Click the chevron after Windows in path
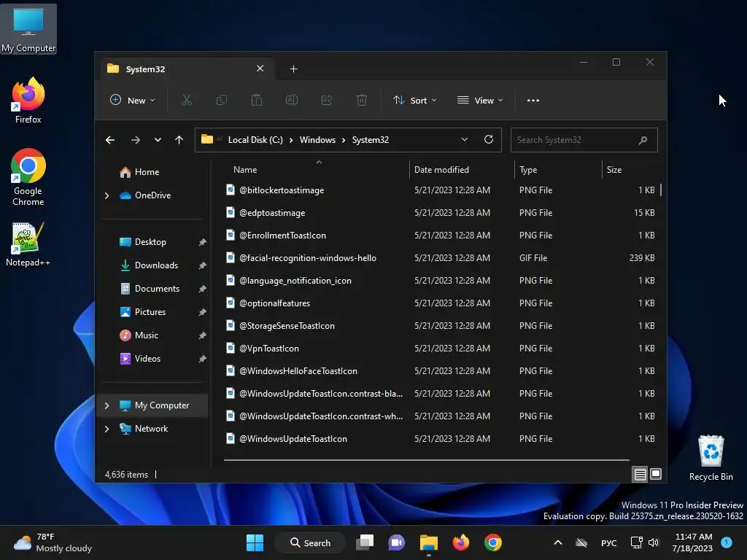 coord(344,140)
